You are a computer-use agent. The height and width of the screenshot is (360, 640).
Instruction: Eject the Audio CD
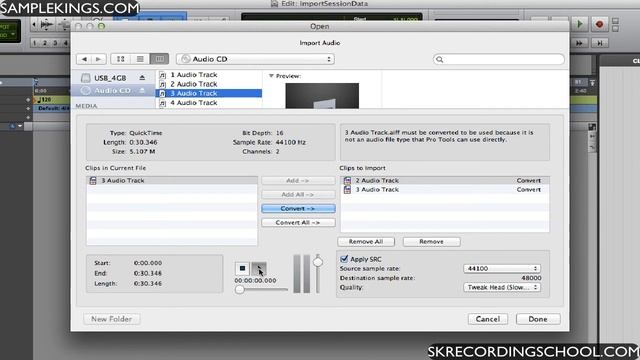[142, 90]
